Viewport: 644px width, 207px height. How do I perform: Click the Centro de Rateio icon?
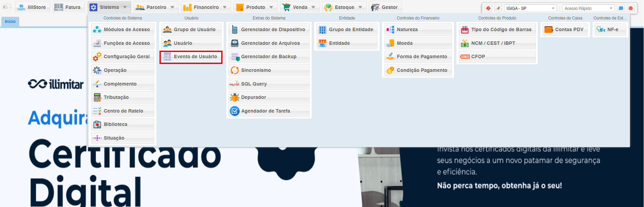click(97, 111)
